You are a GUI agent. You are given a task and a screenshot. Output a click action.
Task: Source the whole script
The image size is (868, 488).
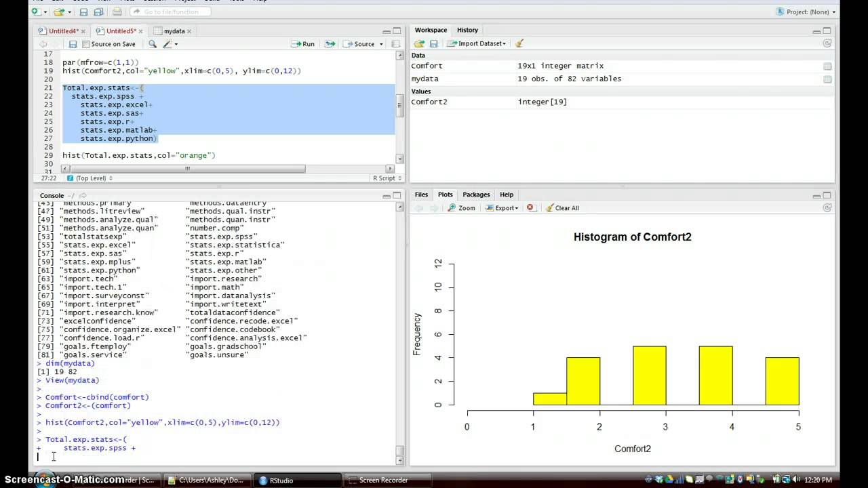pyautogui.click(x=359, y=44)
